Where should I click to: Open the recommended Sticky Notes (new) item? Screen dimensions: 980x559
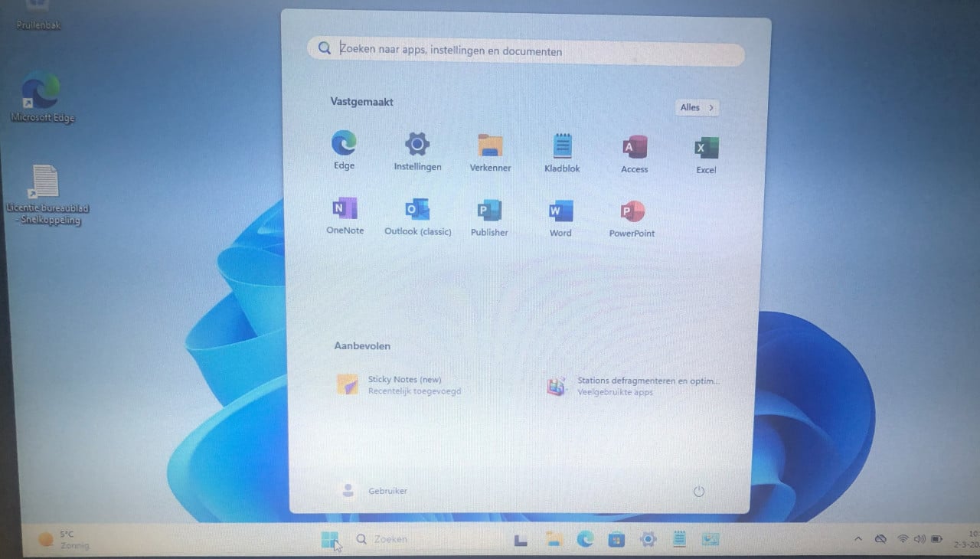tap(398, 384)
